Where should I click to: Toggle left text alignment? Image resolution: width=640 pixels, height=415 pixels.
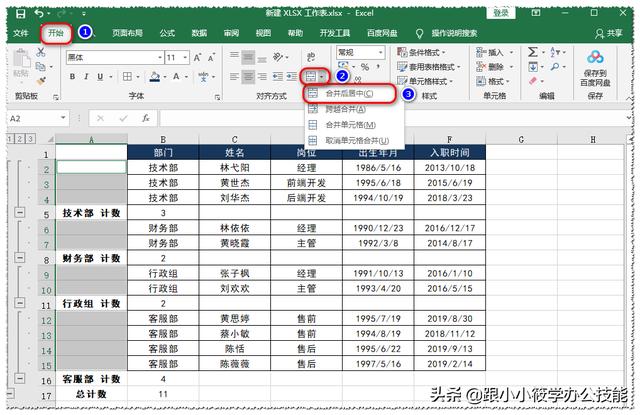(x=234, y=76)
